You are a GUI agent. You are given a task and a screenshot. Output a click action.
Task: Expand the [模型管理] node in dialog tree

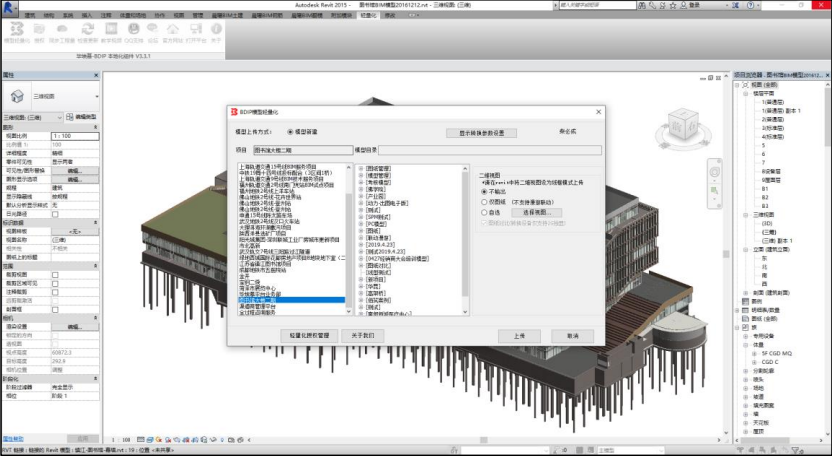point(361,175)
